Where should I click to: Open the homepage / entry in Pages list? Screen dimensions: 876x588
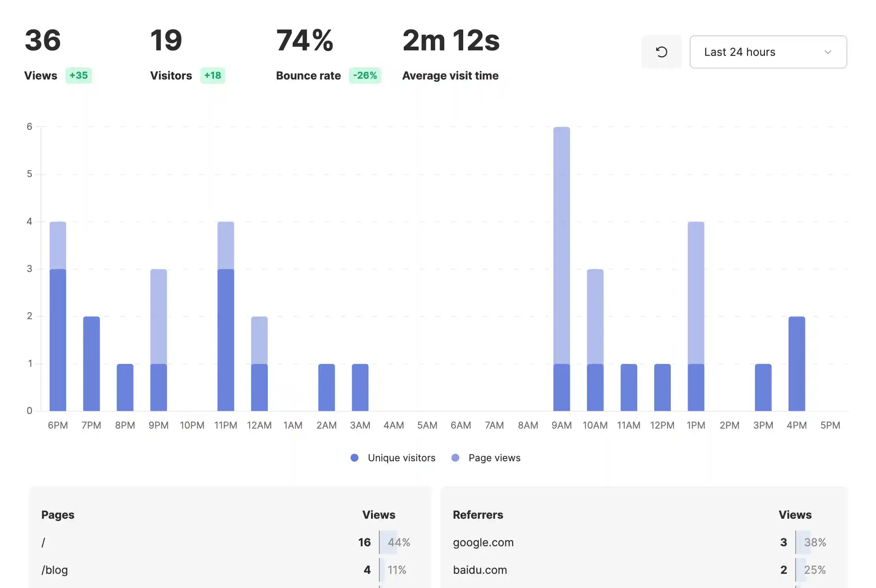point(44,542)
